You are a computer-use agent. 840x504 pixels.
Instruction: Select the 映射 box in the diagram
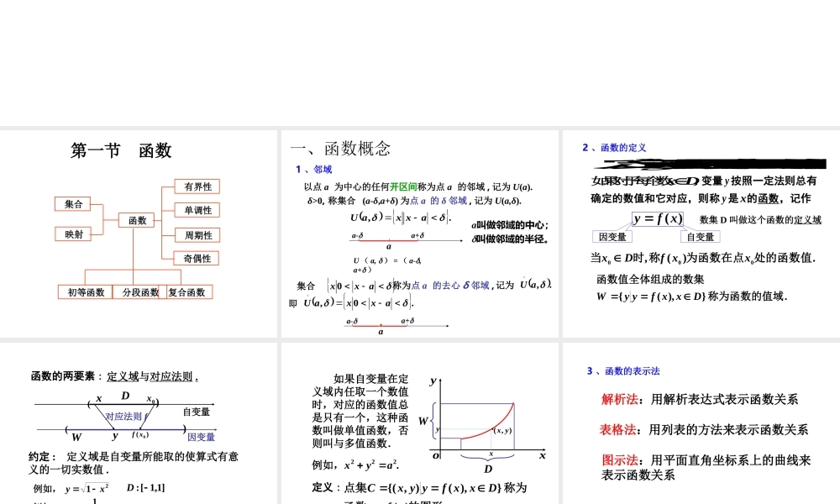click(x=73, y=234)
